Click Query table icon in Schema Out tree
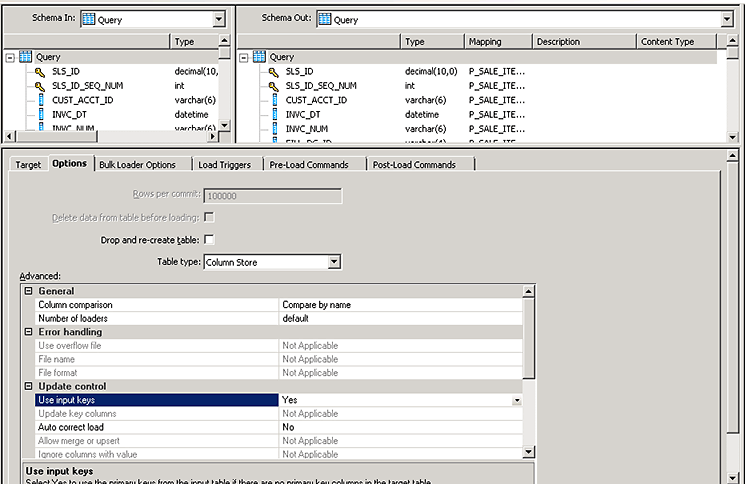The image size is (745, 484). pyautogui.click(x=260, y=57)
